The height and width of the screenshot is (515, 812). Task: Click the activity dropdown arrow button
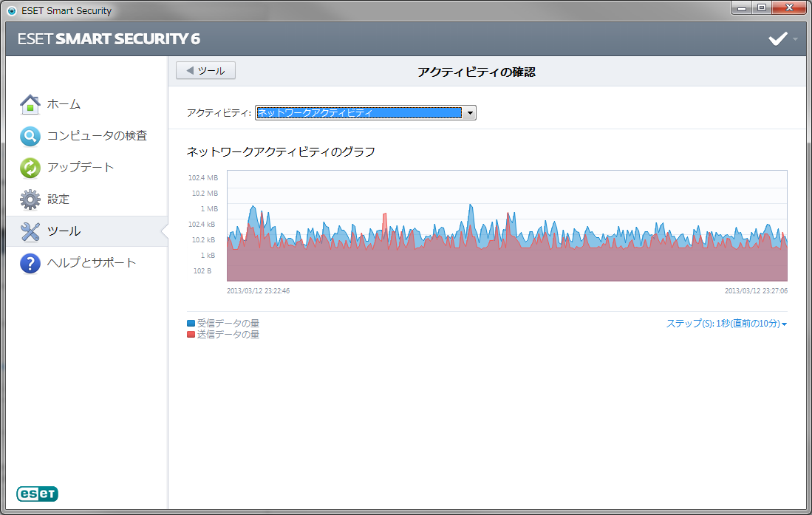point(469,112)
